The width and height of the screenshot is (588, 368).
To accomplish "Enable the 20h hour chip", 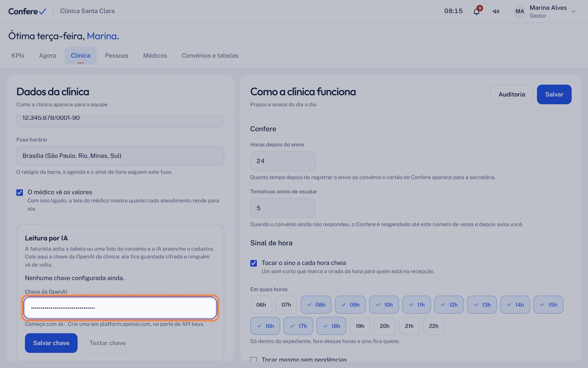I will tap(385, 326).
